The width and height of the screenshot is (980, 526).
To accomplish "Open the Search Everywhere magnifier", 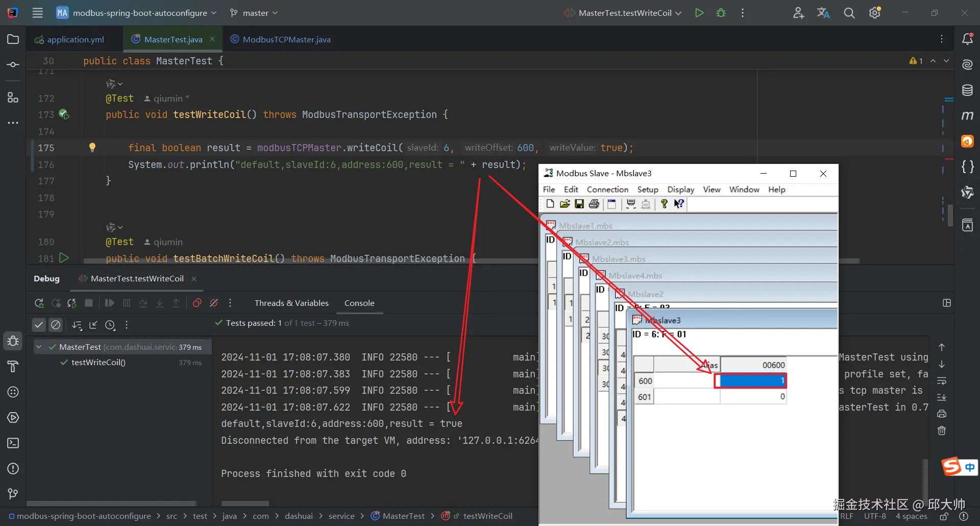I will (x=849, y=13).
